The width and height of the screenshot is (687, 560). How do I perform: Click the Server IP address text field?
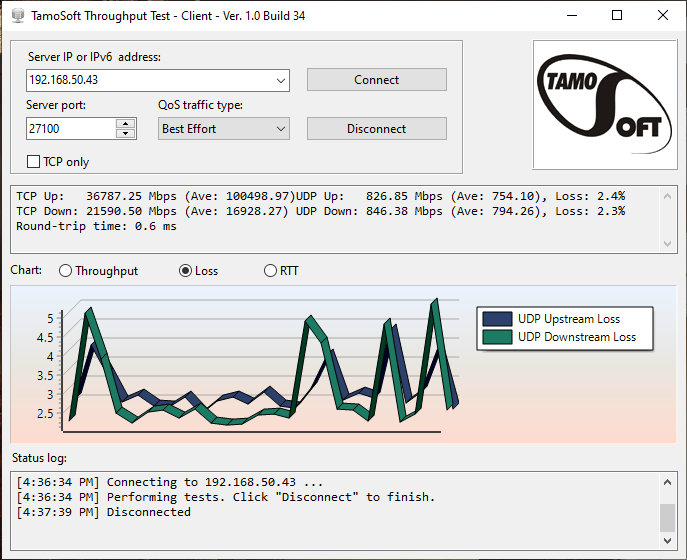pyautogui.click(x=150, y=80)
